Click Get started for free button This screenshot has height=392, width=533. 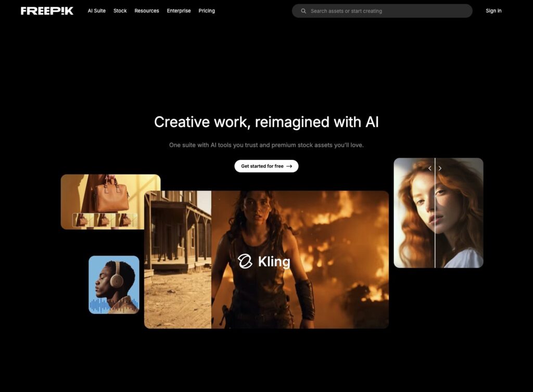(266, 166)
